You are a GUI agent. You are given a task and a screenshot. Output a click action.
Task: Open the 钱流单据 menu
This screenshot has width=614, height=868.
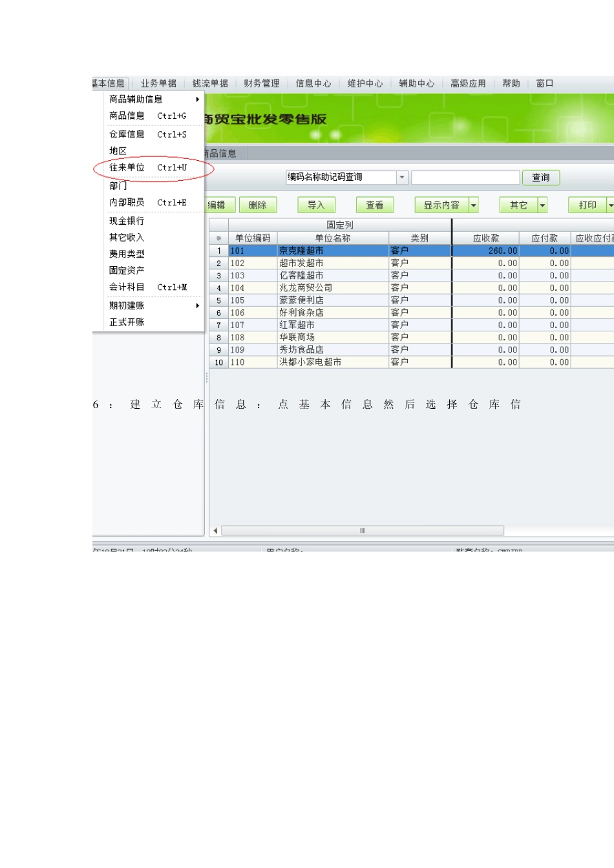210,83
